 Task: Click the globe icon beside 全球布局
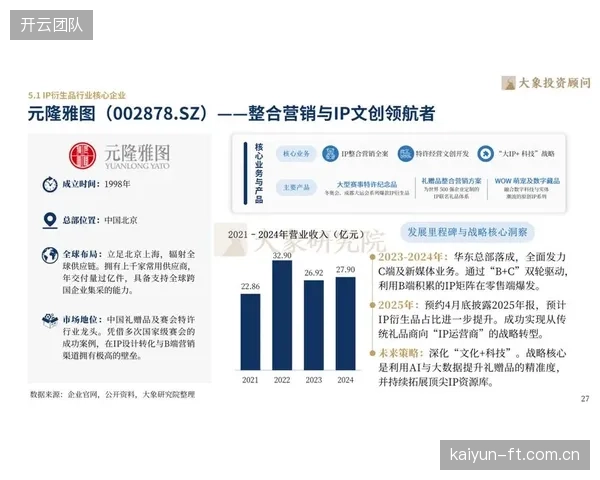(50, 255)
